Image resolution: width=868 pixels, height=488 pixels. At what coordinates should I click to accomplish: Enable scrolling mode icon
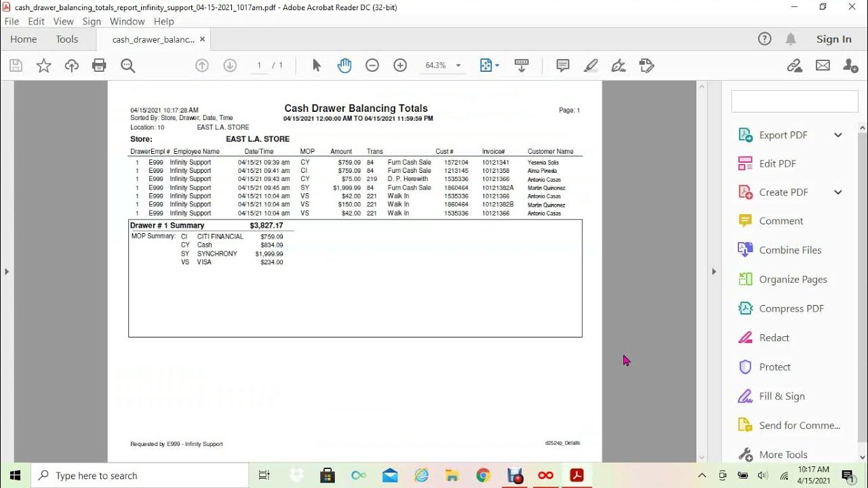tap(521, 66)
